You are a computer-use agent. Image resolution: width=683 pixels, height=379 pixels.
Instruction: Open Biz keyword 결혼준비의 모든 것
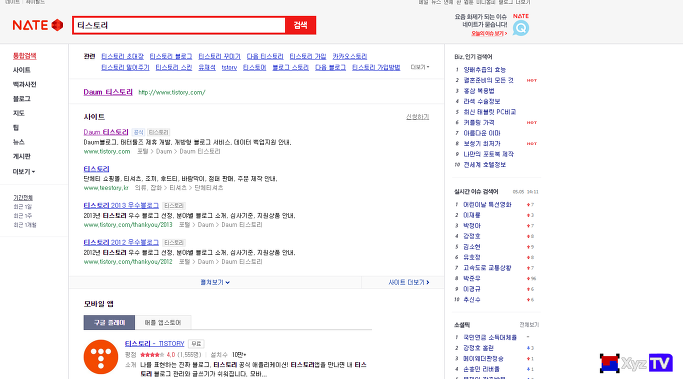(x=488, y=80)
